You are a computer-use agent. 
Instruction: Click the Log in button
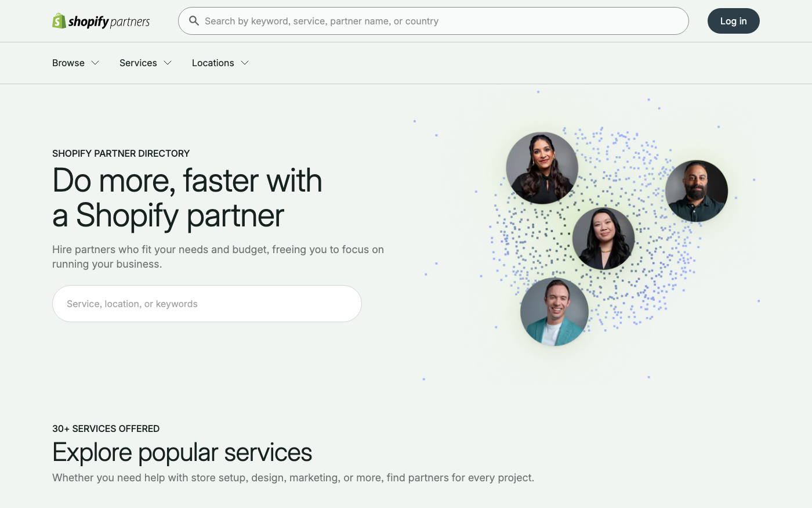pyautogui.click(x=733, y=21)
